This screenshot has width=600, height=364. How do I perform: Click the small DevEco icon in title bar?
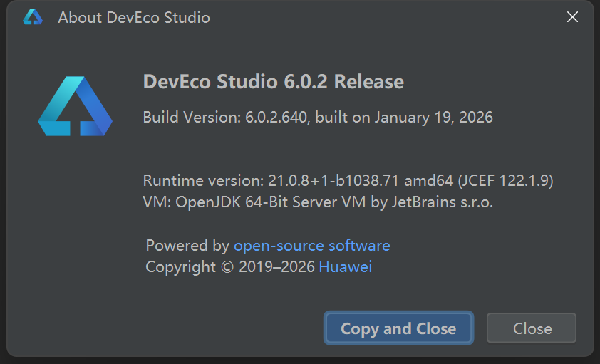pyautogui.click(x=33, y=17)
